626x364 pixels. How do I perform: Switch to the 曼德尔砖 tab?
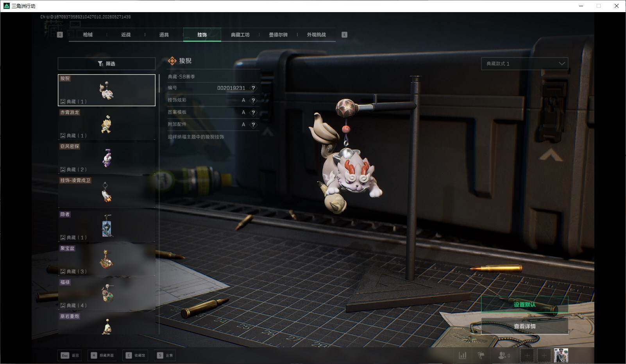[278, 35]
